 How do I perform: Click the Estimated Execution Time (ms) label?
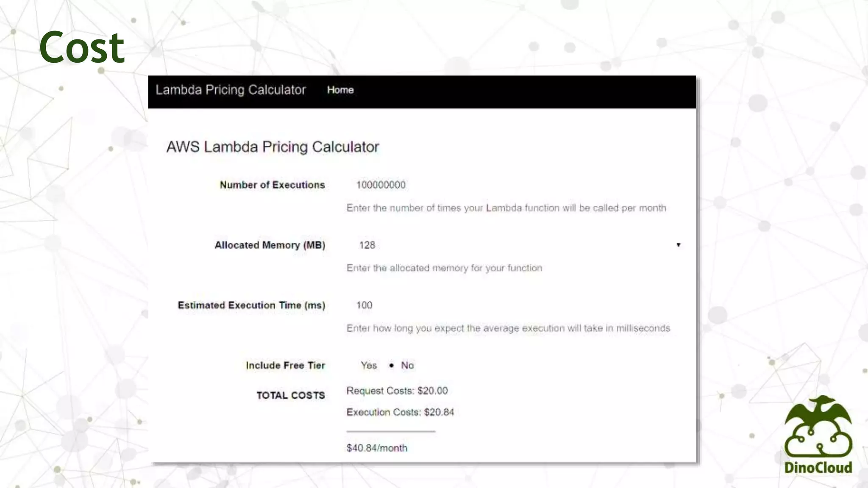coord(251,305)
